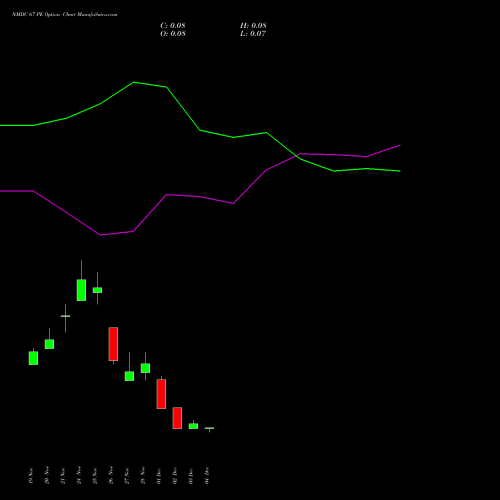The image size is (500, 500).
Task: Click the green candle above 20 Nov
Action: pos(49,344)
